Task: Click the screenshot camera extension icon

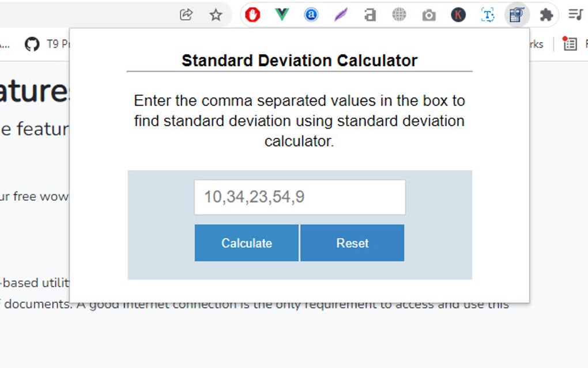Action: pyautogui.click(x=429, y=15)
